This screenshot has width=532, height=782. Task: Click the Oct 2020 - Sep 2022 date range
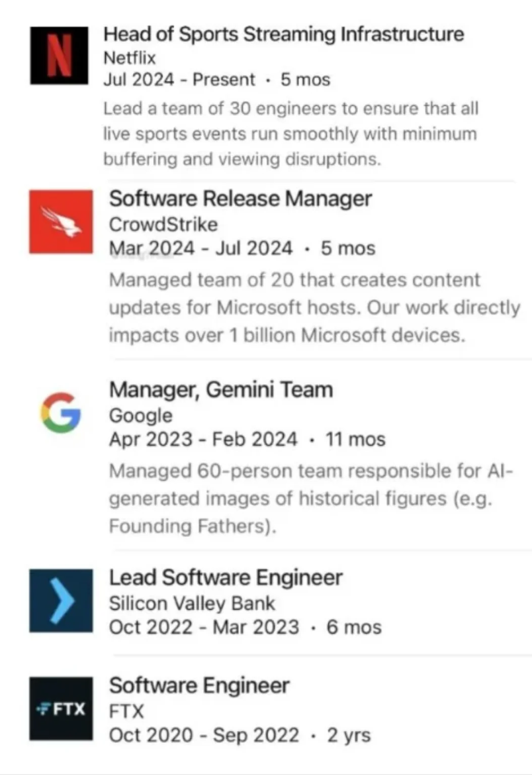click(240, 735)
